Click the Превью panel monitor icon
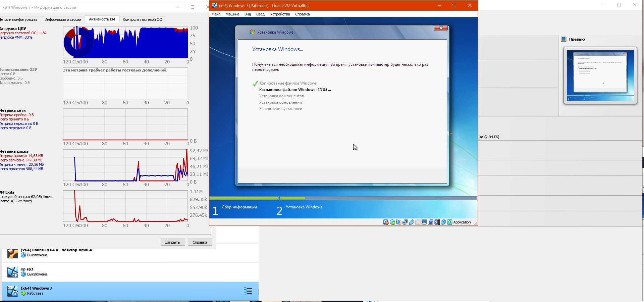 click(564, 39)
